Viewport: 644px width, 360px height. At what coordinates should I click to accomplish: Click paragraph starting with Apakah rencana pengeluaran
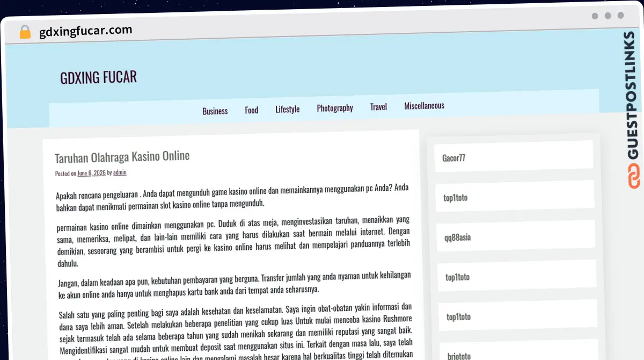pyautogui.click(x=232, y=197)
